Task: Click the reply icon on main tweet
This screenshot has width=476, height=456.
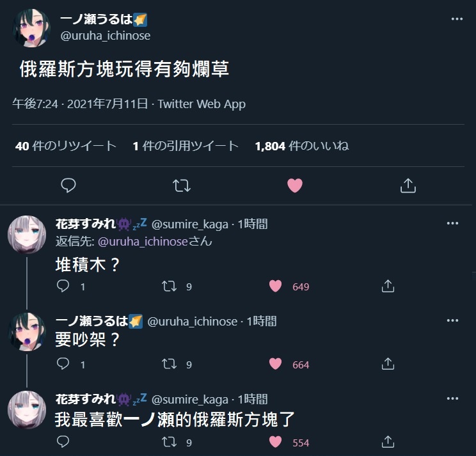Action: pos(68,185)
